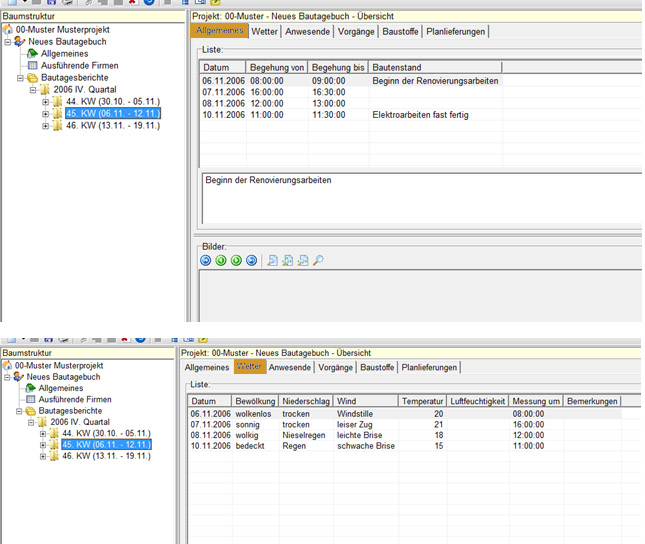Select row 'Elektroarbeiten fast fertig'

pyautogui.click(x=351, y=115)
